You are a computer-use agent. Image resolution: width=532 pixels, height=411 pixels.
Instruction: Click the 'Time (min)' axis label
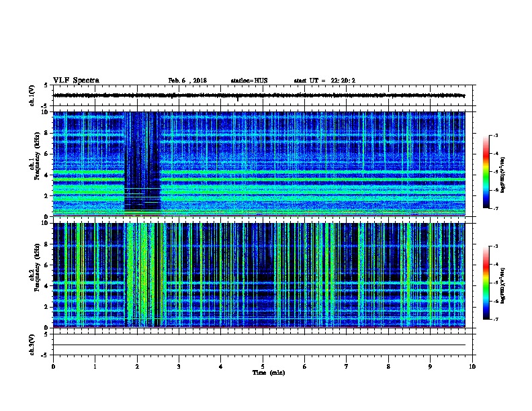(269, 373)
